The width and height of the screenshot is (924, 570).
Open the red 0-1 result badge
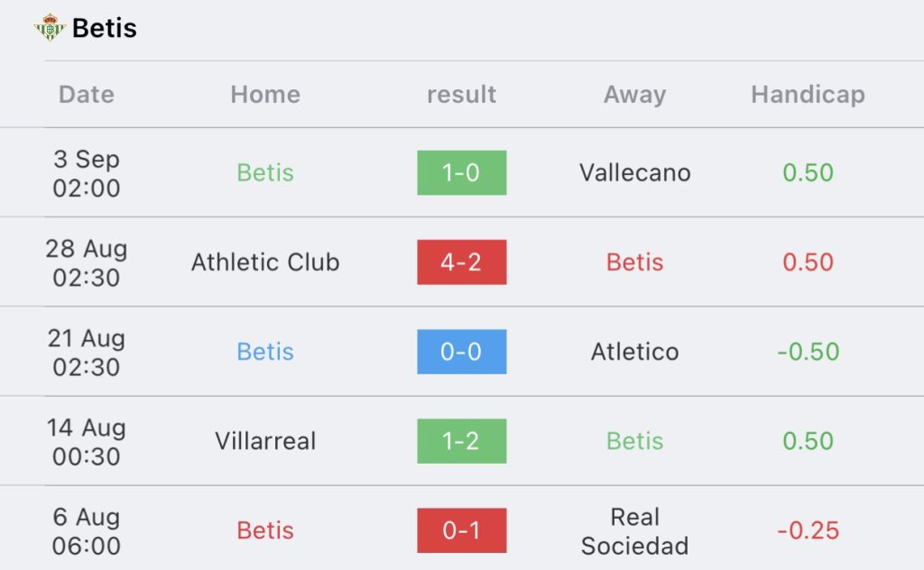pos(461,530)
